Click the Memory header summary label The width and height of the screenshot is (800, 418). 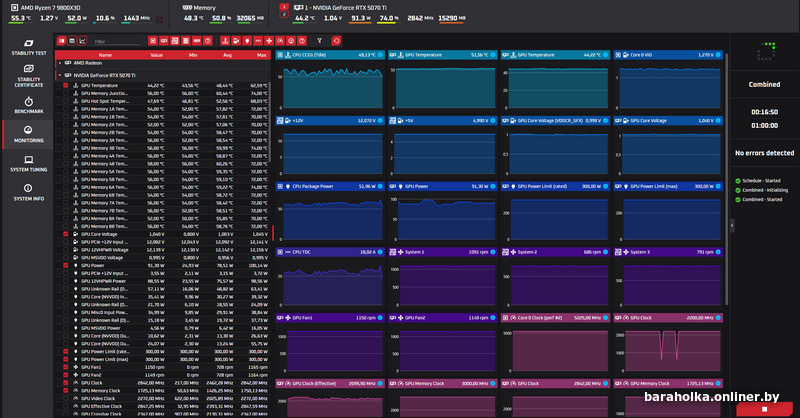(205, 8)
